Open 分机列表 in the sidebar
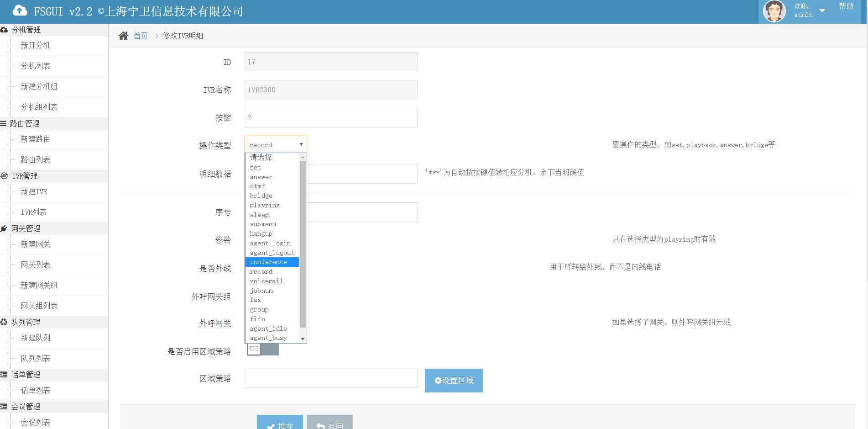The image size is (868, 429). point(36,66)
